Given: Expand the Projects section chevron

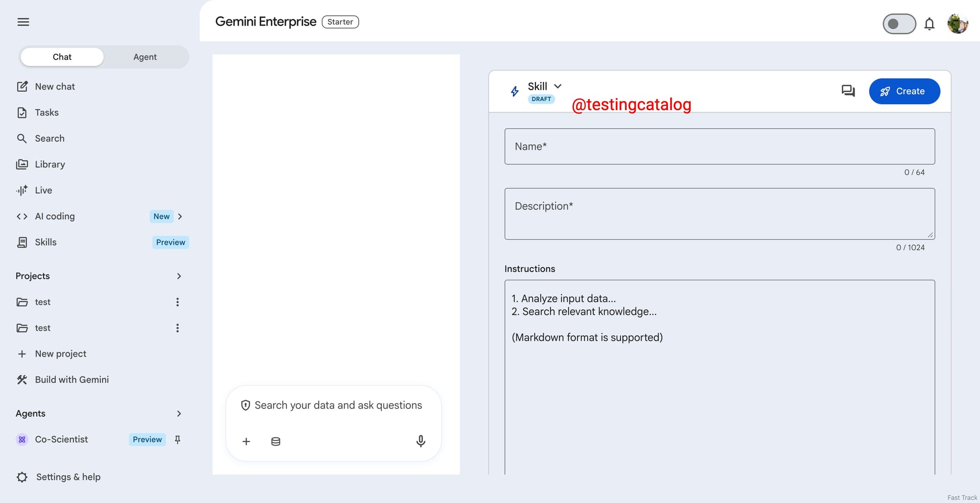Looking at the screenshot, I should point(179,276).
